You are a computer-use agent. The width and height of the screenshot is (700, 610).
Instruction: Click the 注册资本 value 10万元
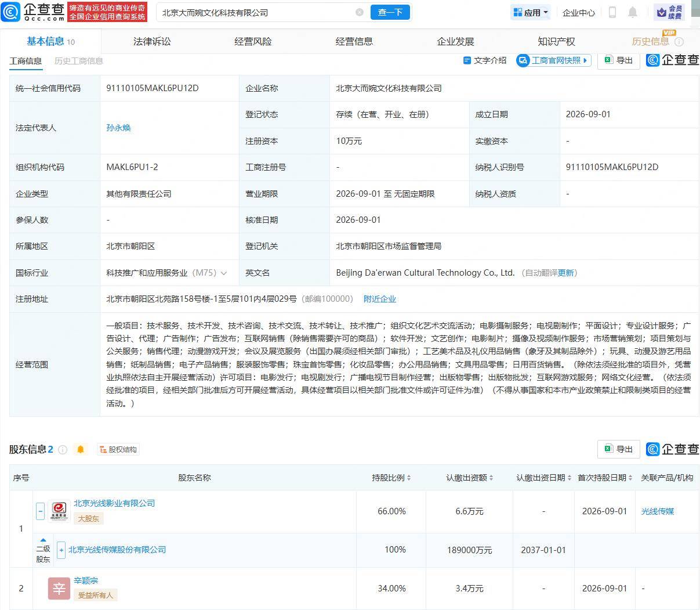pyautogui.click(x=350, y=141)
